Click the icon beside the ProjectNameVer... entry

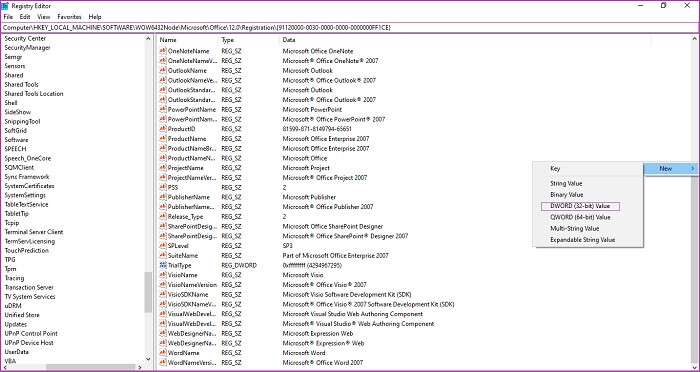pyautogui.click(x=163, y=177)
